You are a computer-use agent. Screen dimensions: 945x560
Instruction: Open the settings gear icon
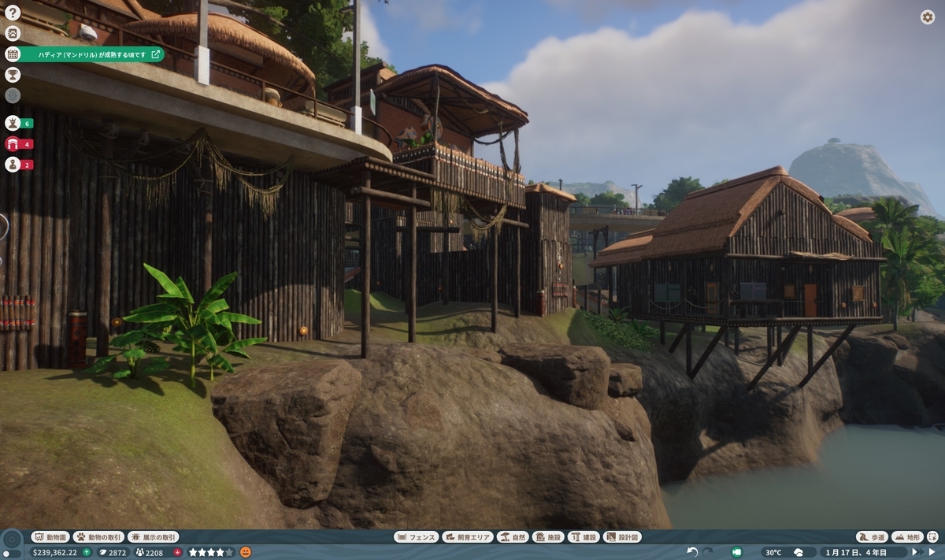click(927, 17)
